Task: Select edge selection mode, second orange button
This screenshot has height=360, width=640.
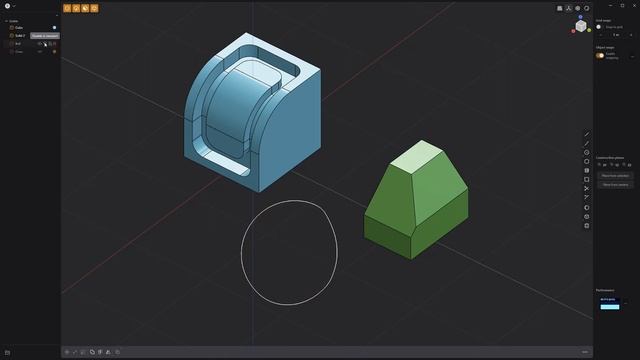Action: tap(76, 8)
